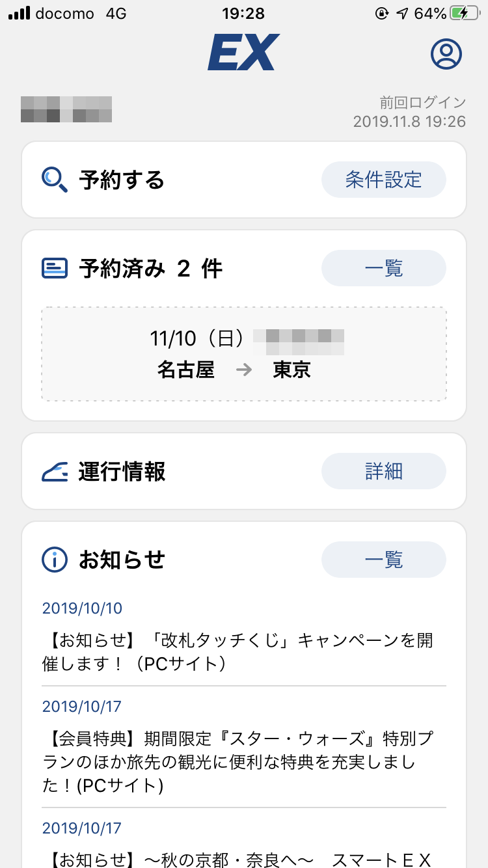
Task: Tap the 運行情報 heading
Action: click(x=122, y=472)
